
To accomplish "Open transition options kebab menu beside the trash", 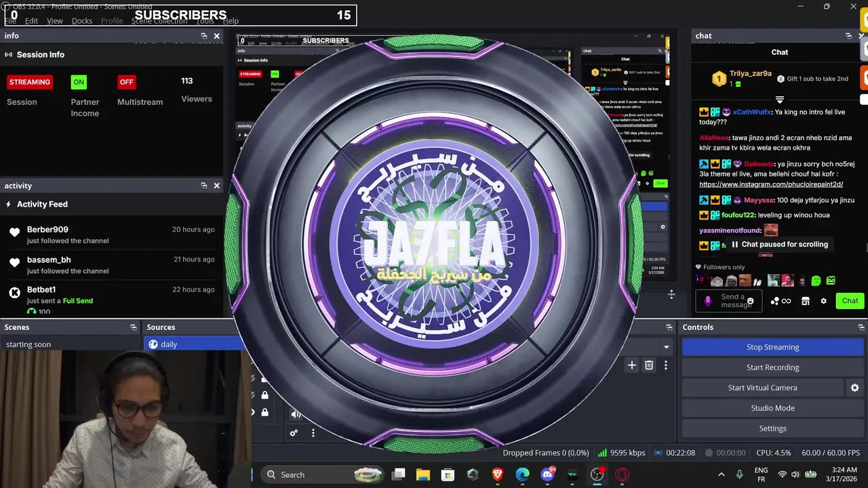I will (666, 365).
